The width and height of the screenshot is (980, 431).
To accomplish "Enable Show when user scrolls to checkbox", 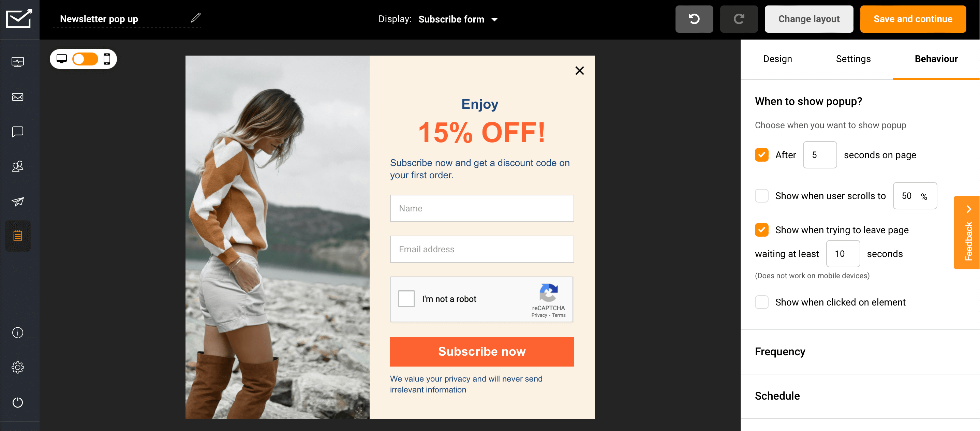I will [761, 196].
